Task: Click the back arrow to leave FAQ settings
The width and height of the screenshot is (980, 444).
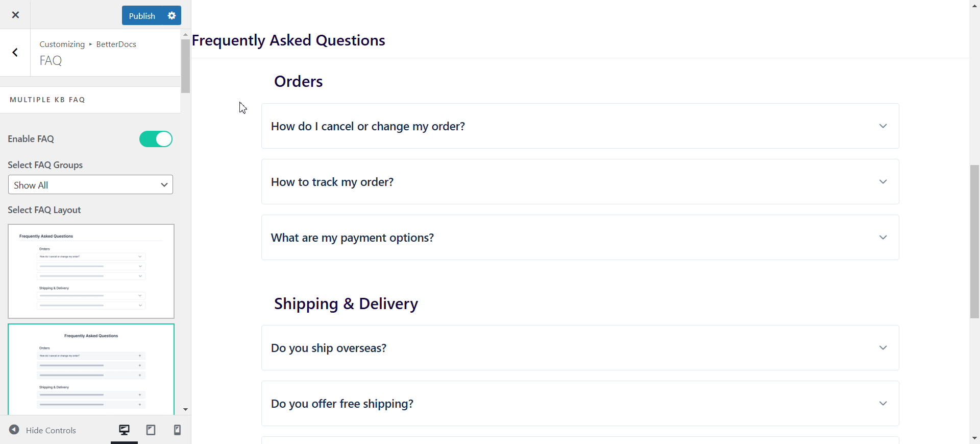Action: tap(15, 53)
